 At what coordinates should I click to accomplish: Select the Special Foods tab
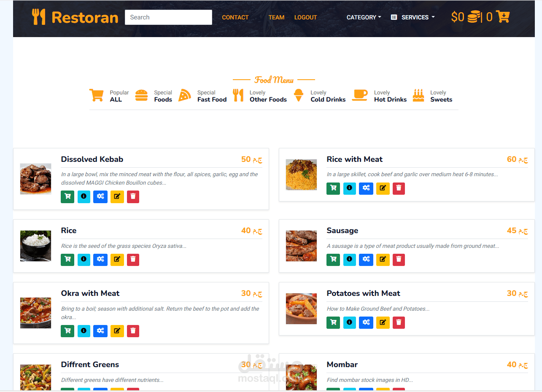pyautogui.click(x=154, y=96)
